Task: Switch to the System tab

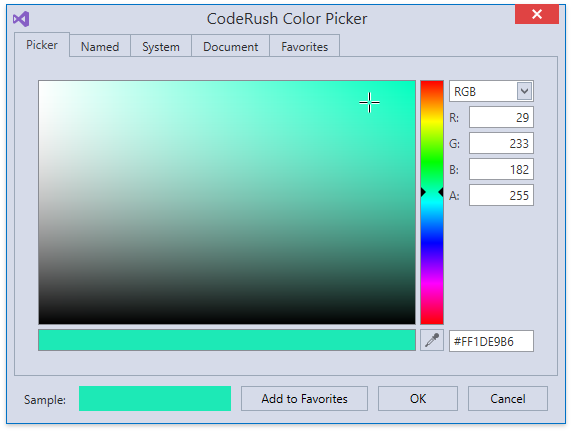Action: click(161, 47)
